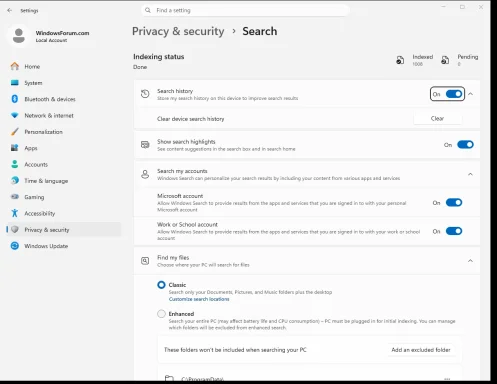Click the Find my files icon

click(145, 261)
